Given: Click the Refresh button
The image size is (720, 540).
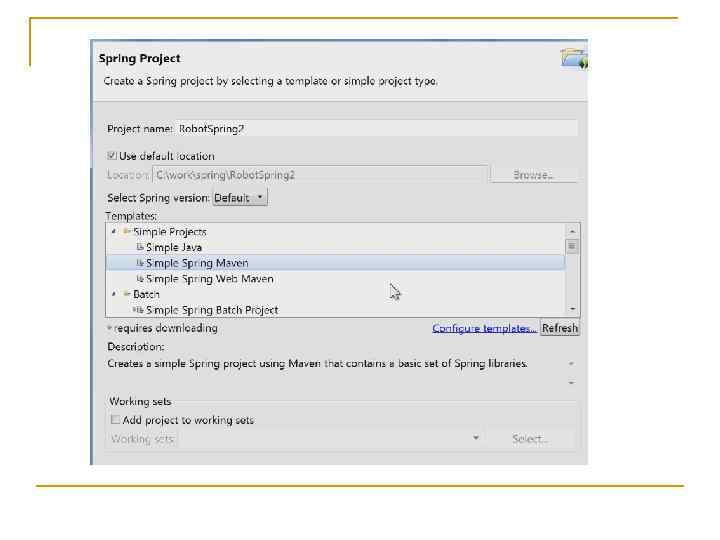Looking at the screenshot, I should (x=560, y=328).
